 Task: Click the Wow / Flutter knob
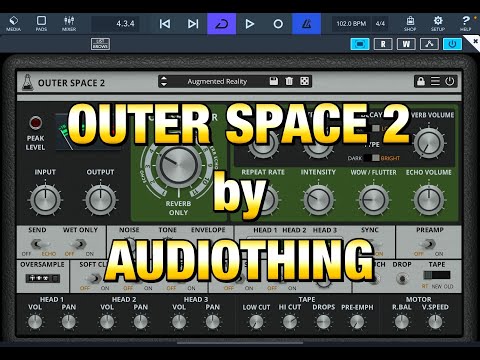(x=373, y=200)
